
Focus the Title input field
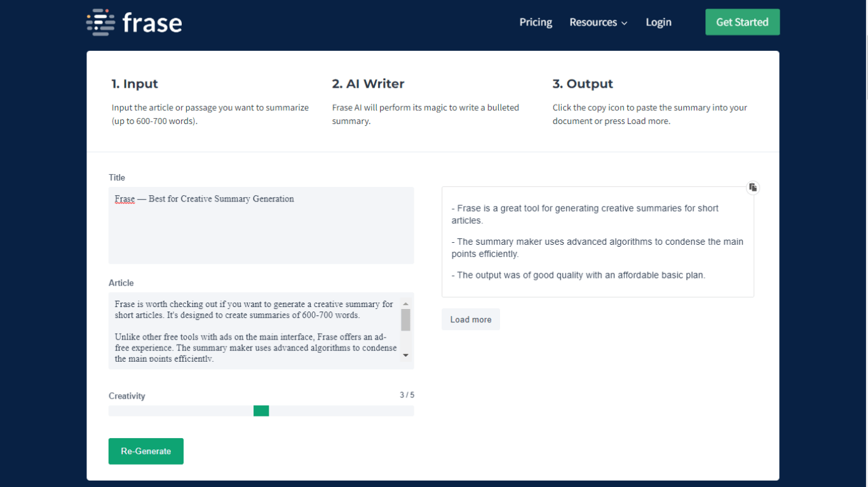point(261,225)
